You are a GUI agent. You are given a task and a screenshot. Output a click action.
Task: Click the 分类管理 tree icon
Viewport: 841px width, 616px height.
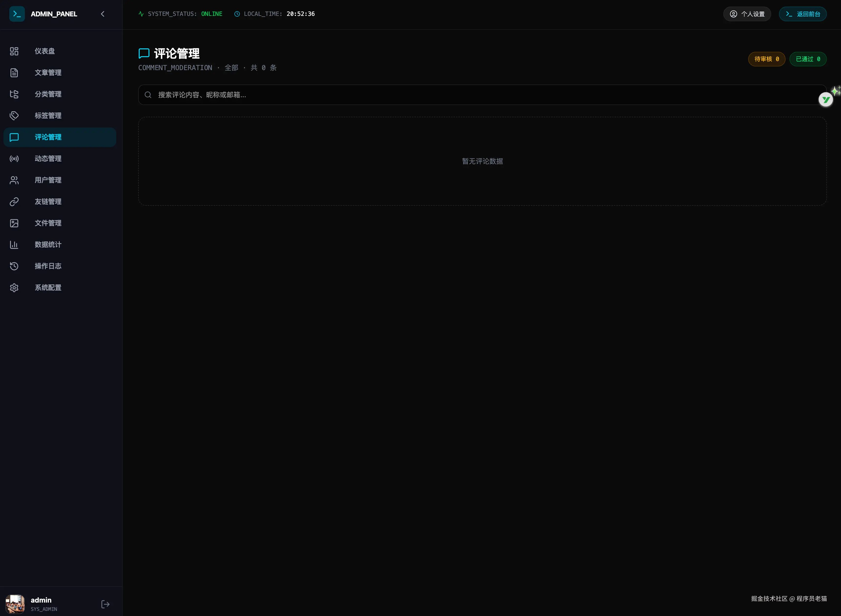(14, 94)
